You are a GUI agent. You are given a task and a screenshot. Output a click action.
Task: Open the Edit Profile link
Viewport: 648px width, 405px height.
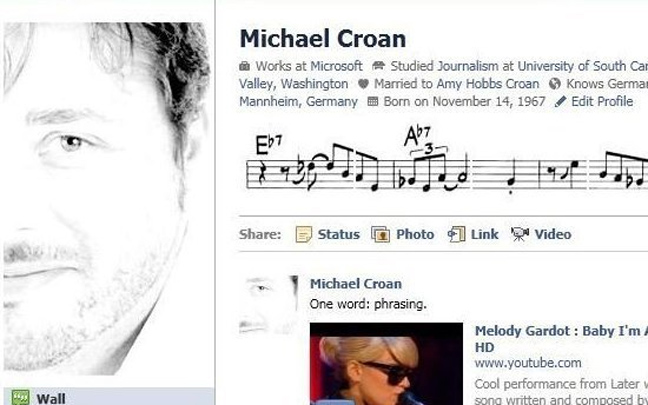(x=602, y=102)
